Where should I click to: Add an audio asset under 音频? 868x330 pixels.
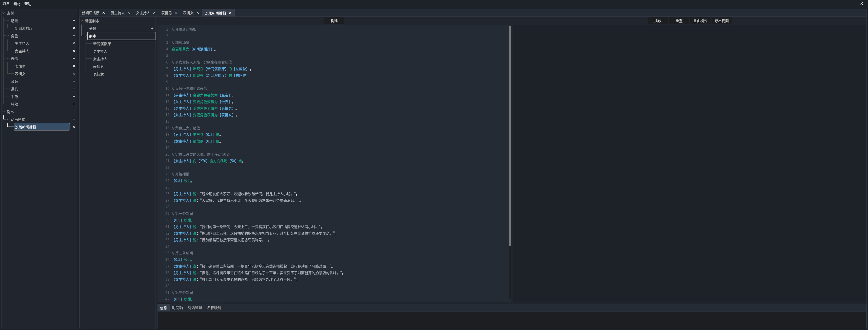pos(74,81)
